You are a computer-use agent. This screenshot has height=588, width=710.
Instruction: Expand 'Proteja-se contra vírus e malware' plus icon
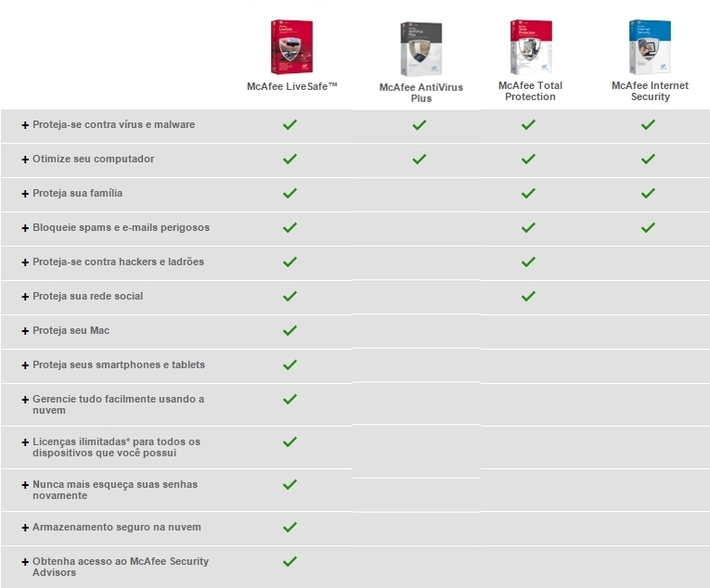(25, 125)
